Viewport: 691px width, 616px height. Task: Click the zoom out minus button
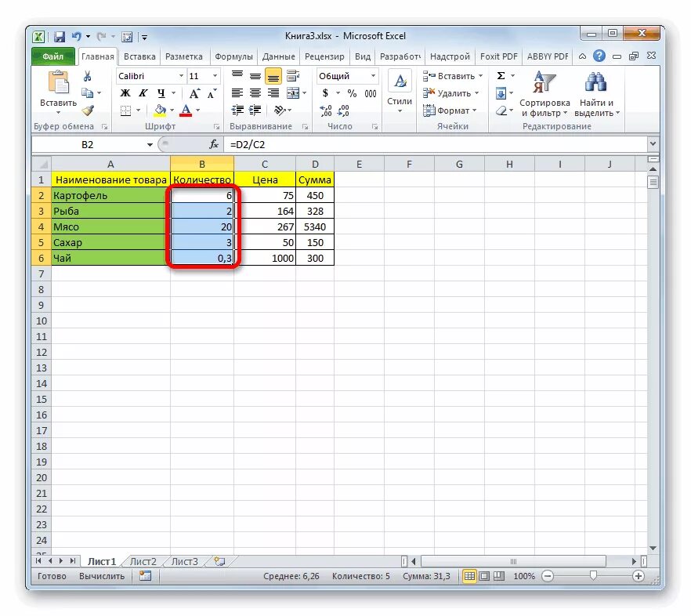pyautogui.click(x=548, y=576)
